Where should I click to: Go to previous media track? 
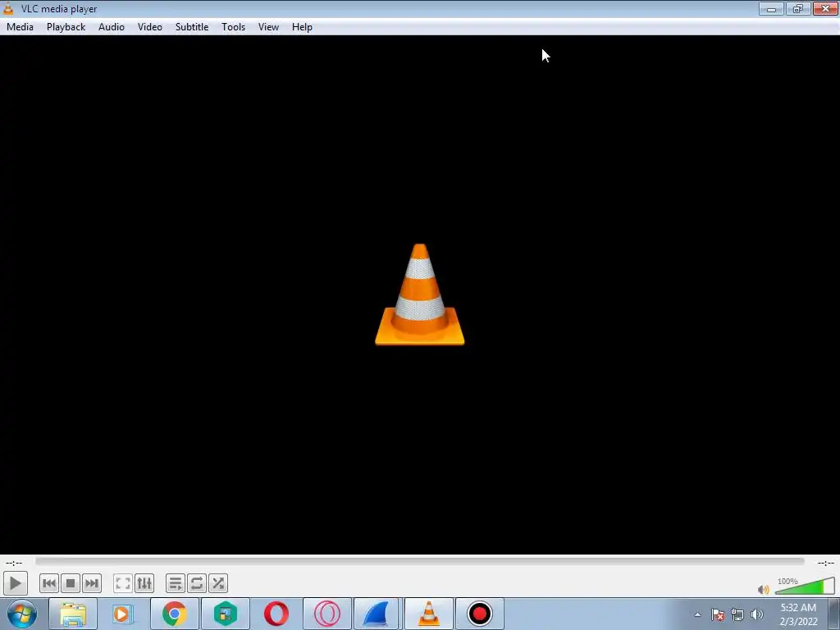click(x=49, y=583)
